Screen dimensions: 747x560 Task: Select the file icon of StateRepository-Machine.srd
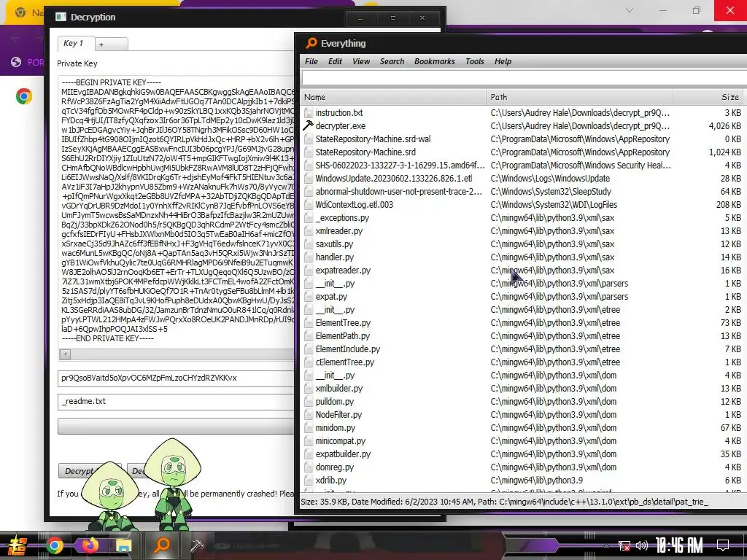[309, 152]
